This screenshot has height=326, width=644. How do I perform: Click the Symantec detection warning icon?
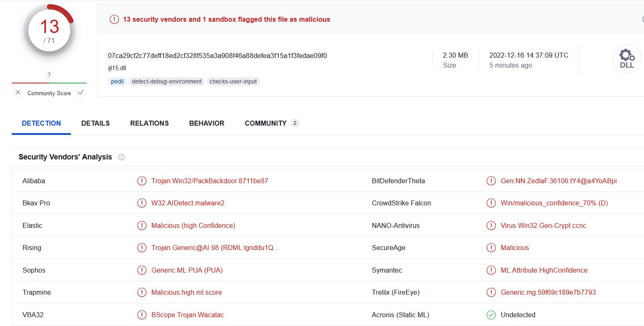491,270
